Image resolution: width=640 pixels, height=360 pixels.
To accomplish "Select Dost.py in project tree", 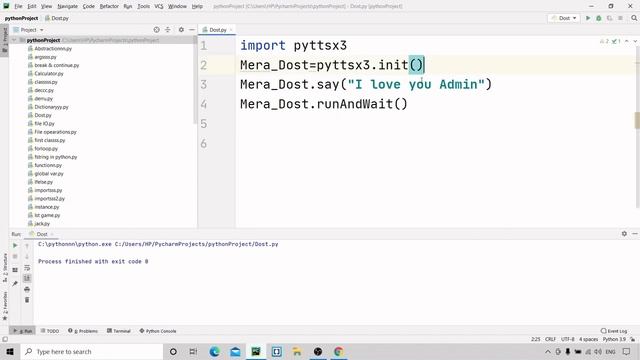I will (x=43, y=115).
